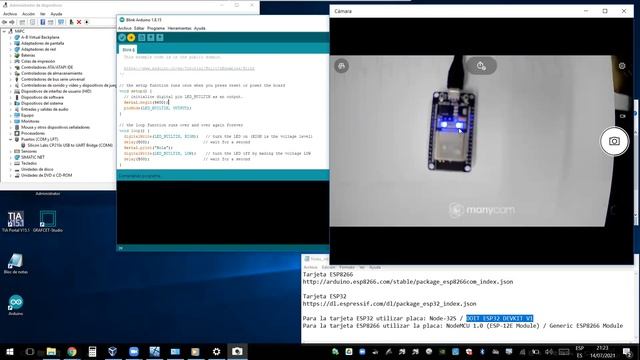Click the Forward arrow in Device Manager toolbar

pyautogui.click(x=12, y=22)
